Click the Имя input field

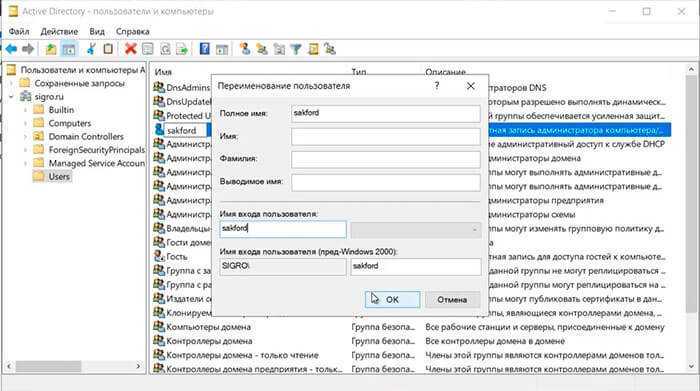coord(386,137)
